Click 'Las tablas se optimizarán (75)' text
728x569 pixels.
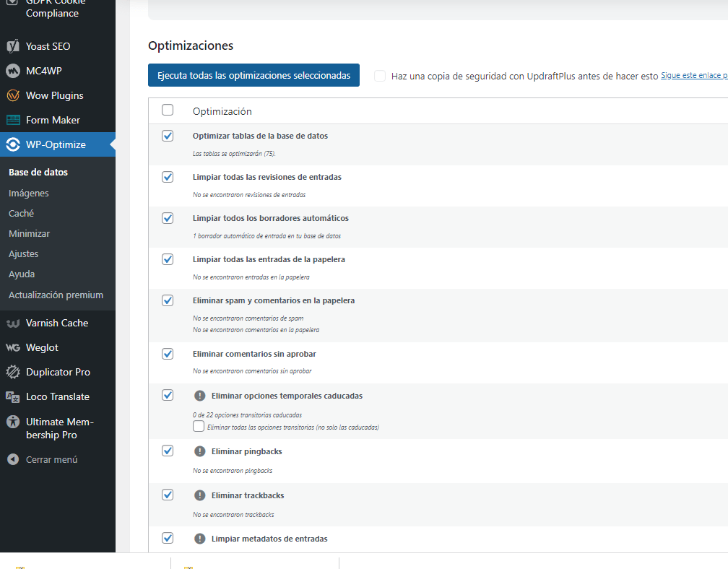[x=234, y=154]
